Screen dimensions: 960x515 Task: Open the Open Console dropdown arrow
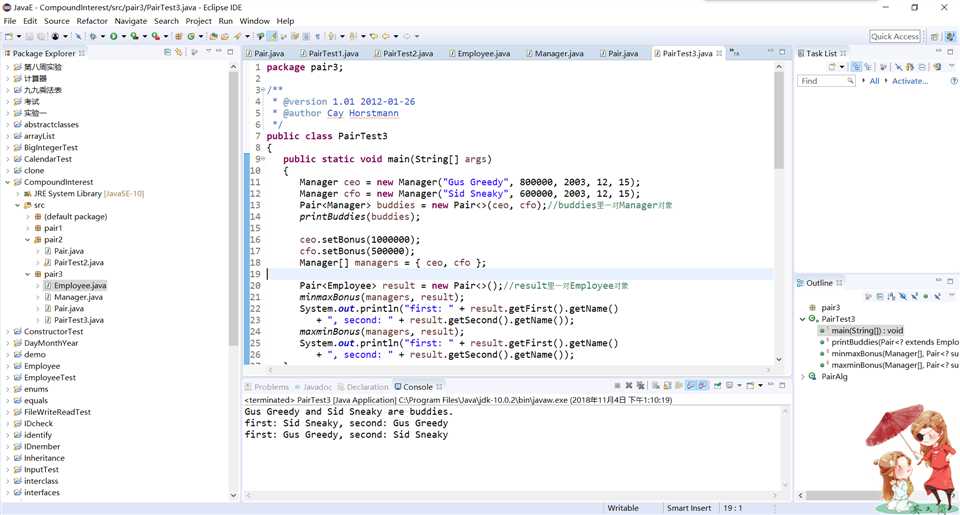tap(760, 386)
